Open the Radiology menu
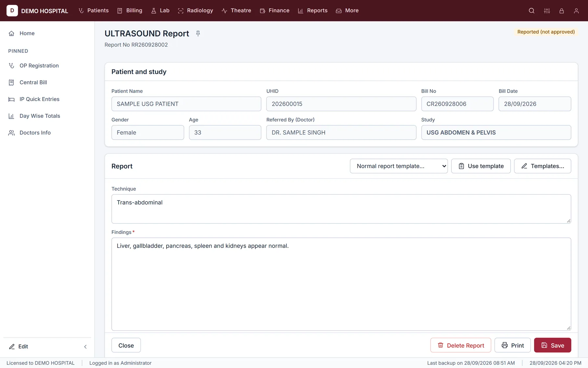This screenshot has height=368, width=588. [196, 10]
